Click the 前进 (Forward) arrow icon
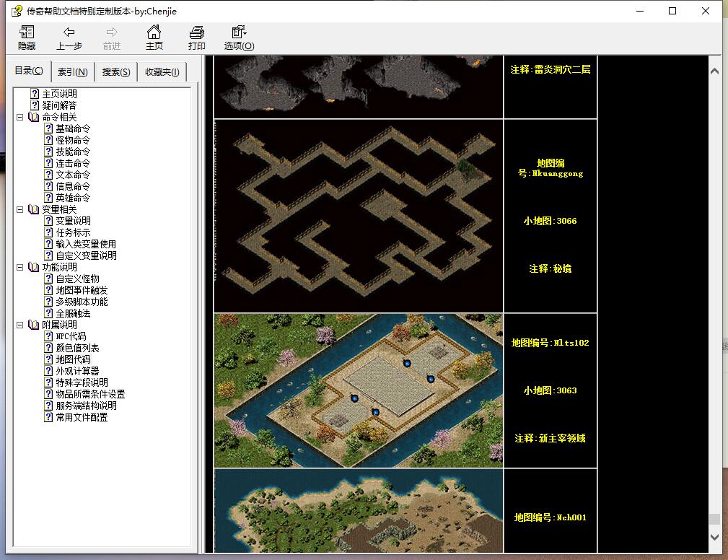728x560 pixels. (111, 32)
